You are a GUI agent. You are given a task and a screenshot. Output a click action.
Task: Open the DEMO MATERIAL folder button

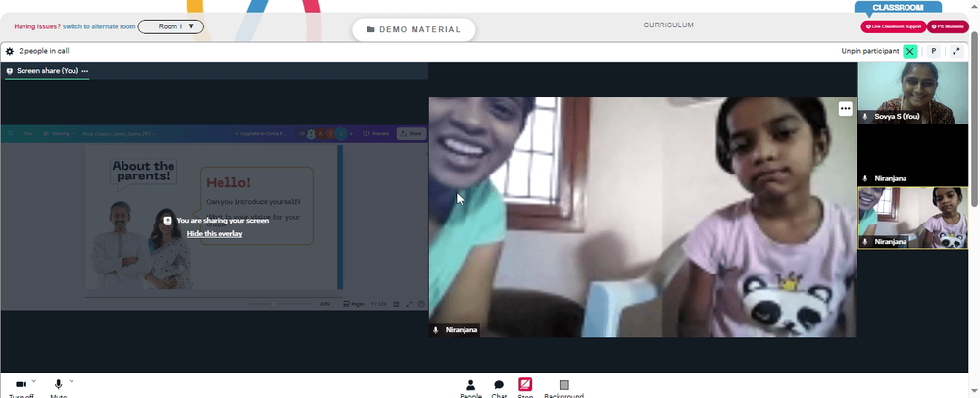click(414, 29)
